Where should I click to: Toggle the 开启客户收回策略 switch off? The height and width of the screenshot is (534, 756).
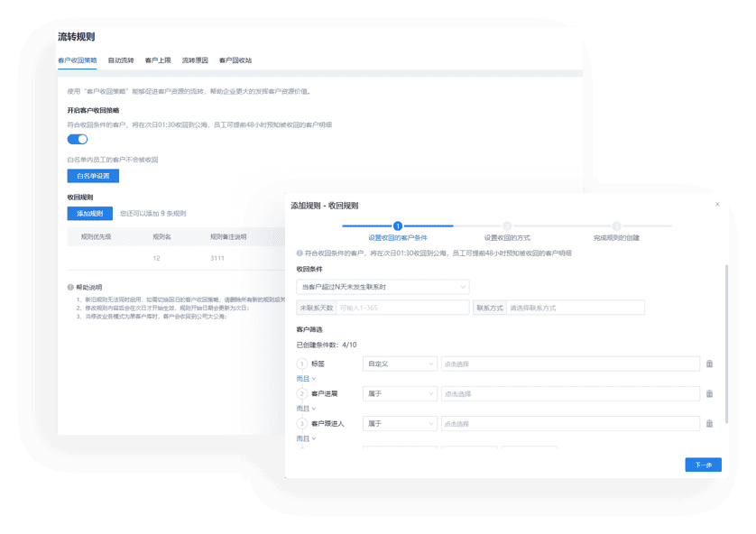[x=78, y=139]
